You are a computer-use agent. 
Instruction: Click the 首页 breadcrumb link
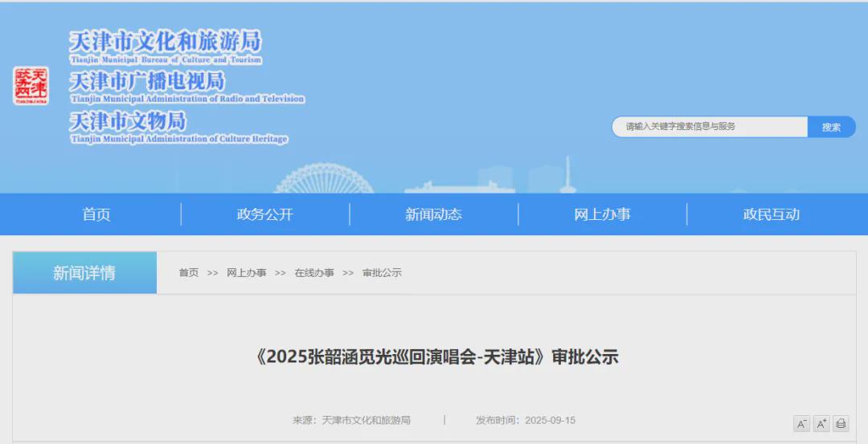point(189,273)
